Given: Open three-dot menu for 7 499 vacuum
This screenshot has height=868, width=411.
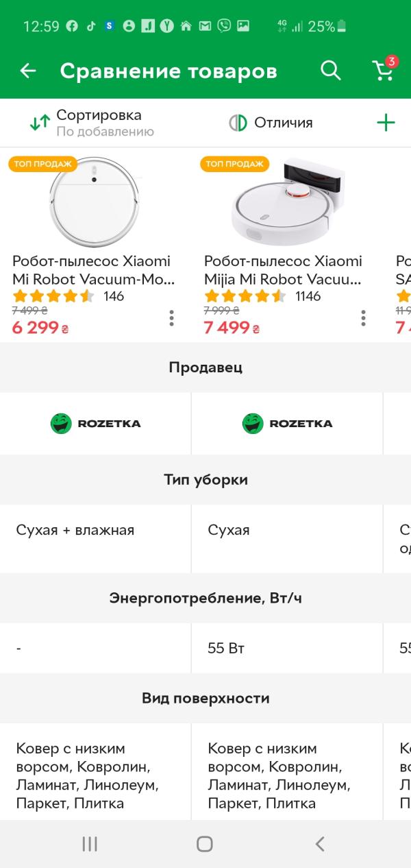Looking at the screenshot, I should tap(363, 318).
